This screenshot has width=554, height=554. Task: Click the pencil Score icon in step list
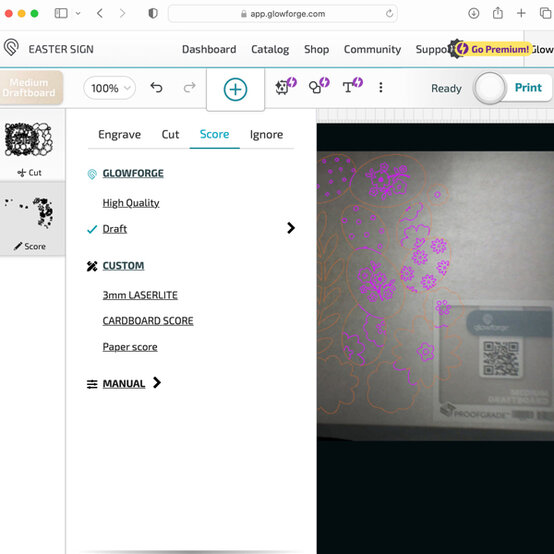pyautogui.click(x=18, y=246)
